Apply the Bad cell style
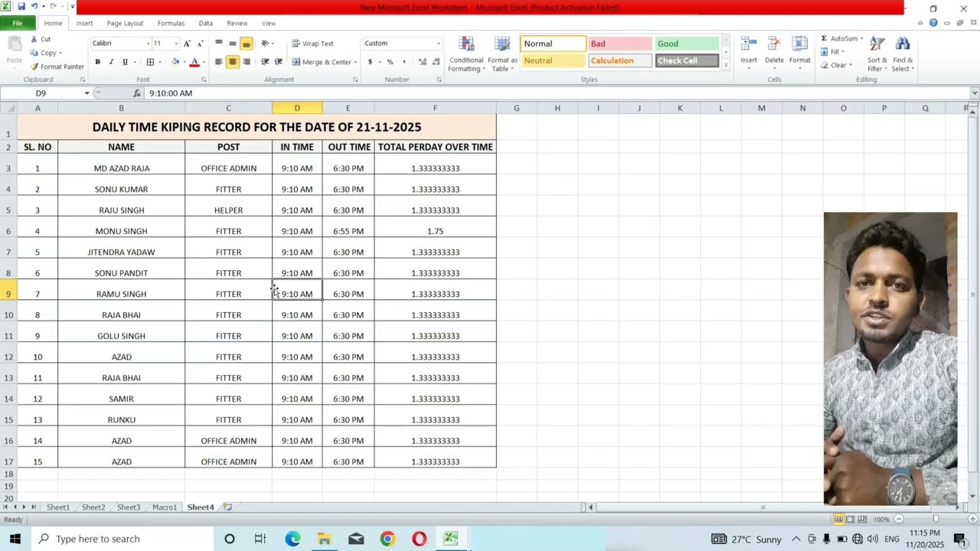Viewport: 980px width, 551px height. click(619, 44)
